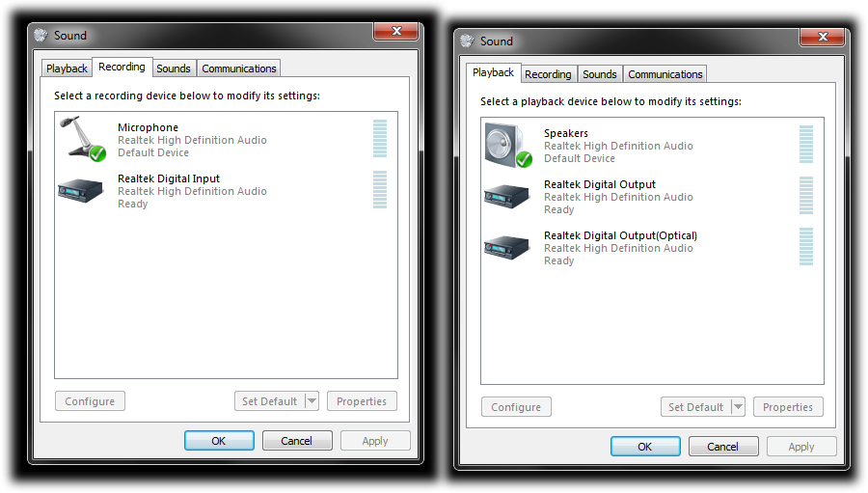Viewport: 868px width, 493px height.
Task: Switch to Playback tab in left Sound window
Action: [67, 68]
